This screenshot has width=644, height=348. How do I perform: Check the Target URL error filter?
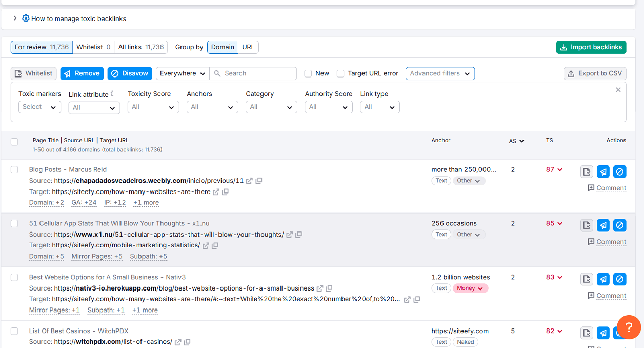[340, 73]
